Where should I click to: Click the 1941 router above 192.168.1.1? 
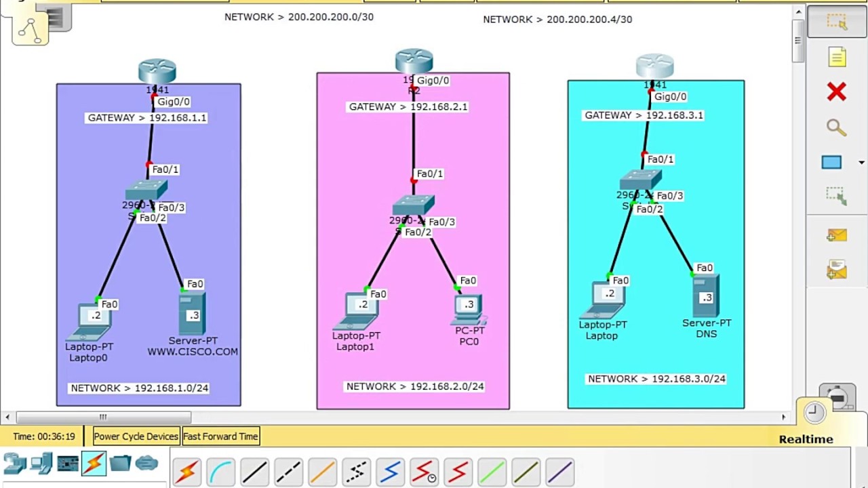tap(157, 71)
